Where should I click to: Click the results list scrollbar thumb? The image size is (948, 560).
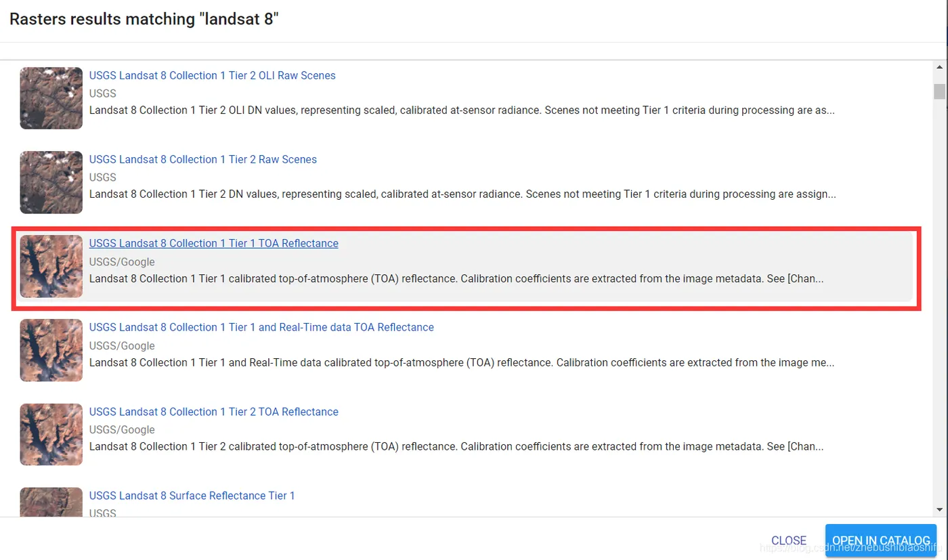pos(939,91)
